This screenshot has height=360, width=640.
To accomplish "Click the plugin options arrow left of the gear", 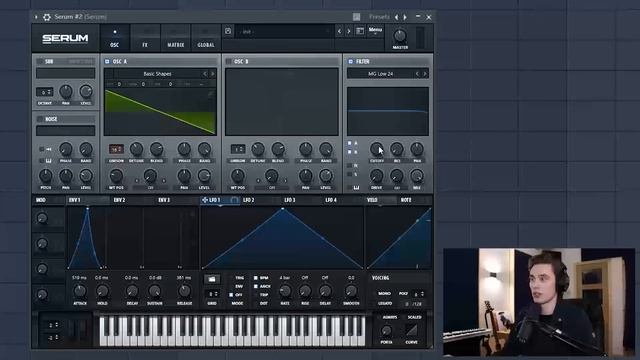I will point(36,17).
